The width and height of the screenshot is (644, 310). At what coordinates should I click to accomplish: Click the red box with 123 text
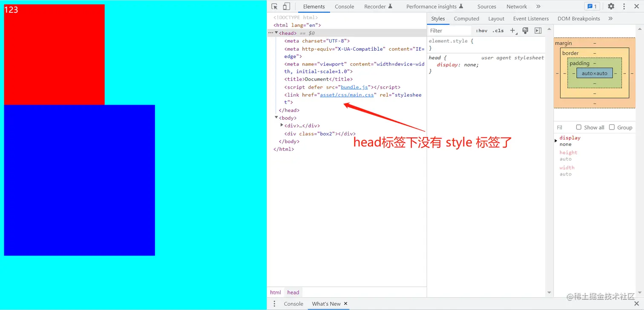54,55
